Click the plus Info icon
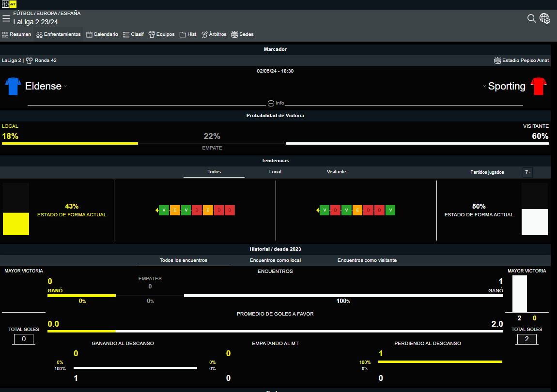Image resolution: width=557 pixels, height=392 pixels. (271, 104)
